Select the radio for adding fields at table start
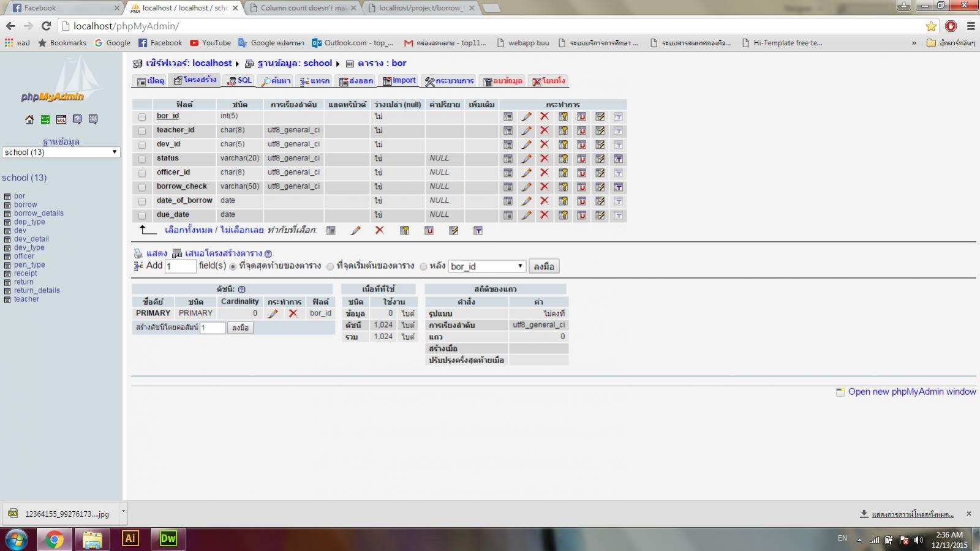The height and width of the screenshot is (551, 980). 330,266
